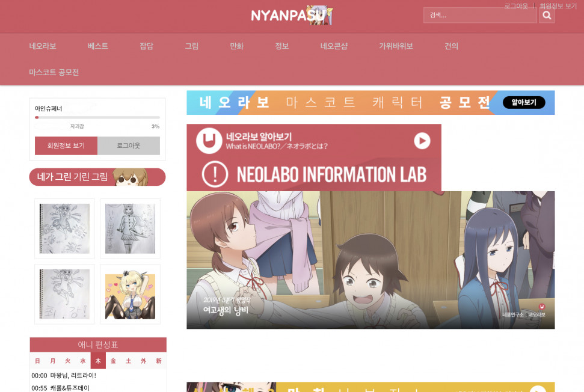584x392 pixels.
Task: Open the 네오콘샵 menu item
Action: pos(334,46)
